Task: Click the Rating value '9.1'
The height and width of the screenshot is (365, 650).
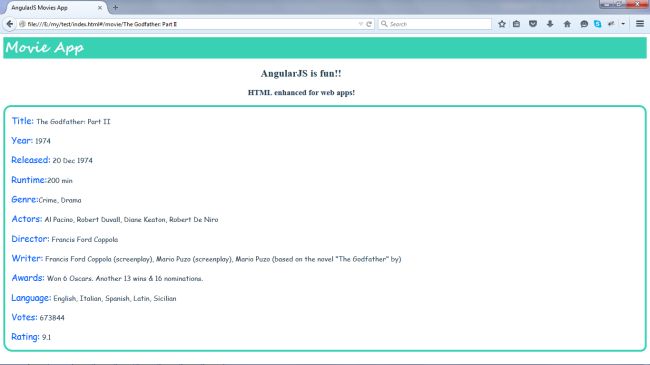Action: (46, 337)
